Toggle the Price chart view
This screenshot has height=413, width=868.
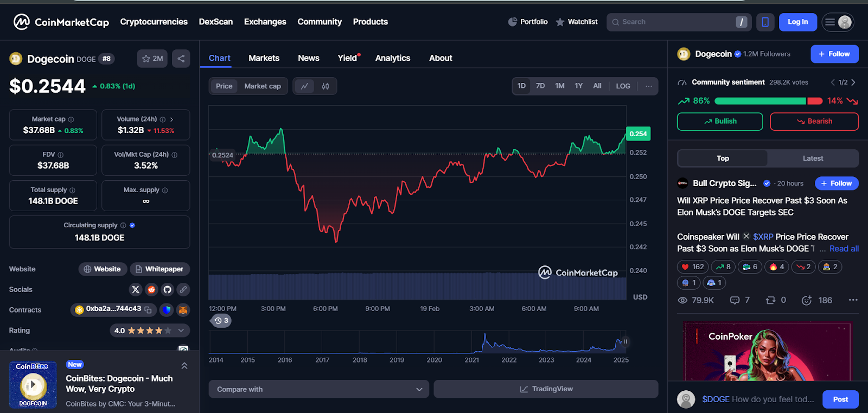pos(224,86)
